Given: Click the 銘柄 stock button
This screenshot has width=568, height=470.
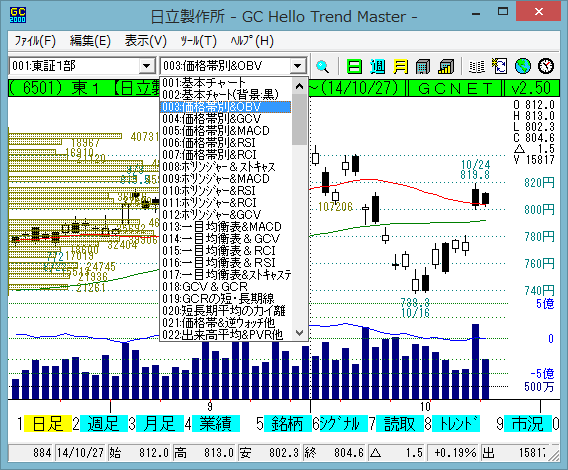Looking at the screenshot, I should tap(287, 423).
